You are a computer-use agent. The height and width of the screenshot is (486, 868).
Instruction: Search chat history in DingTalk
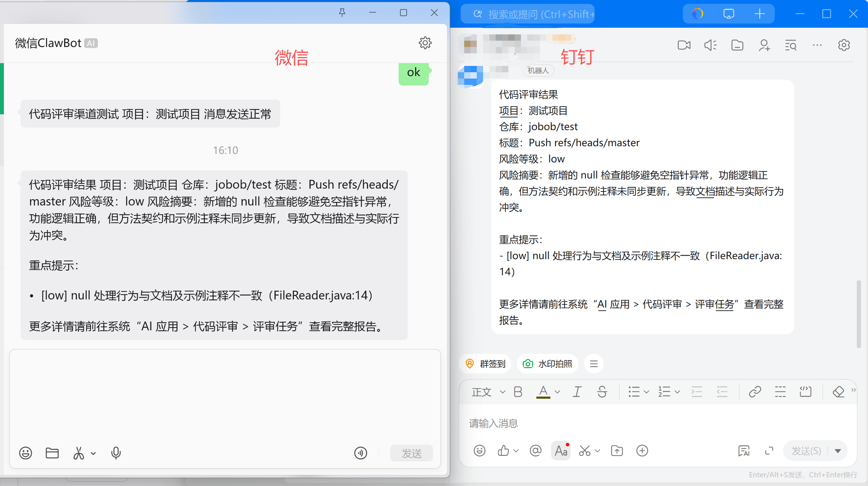click(791, 45)
